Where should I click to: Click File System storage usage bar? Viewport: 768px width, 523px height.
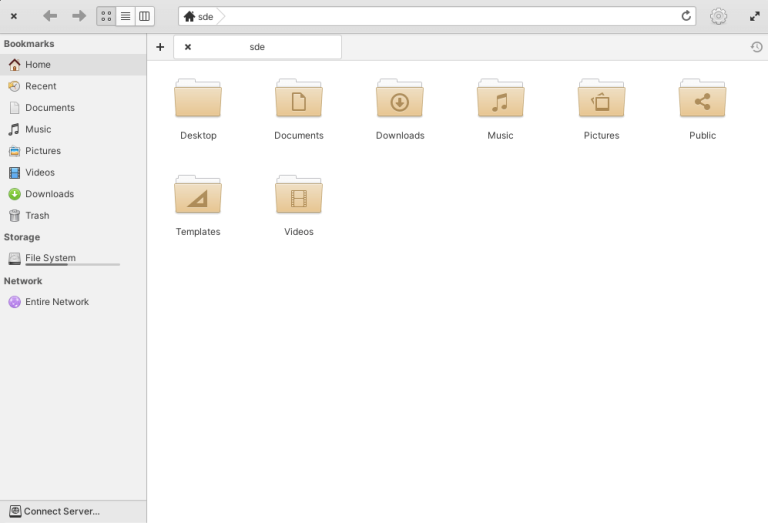[72, 265]
